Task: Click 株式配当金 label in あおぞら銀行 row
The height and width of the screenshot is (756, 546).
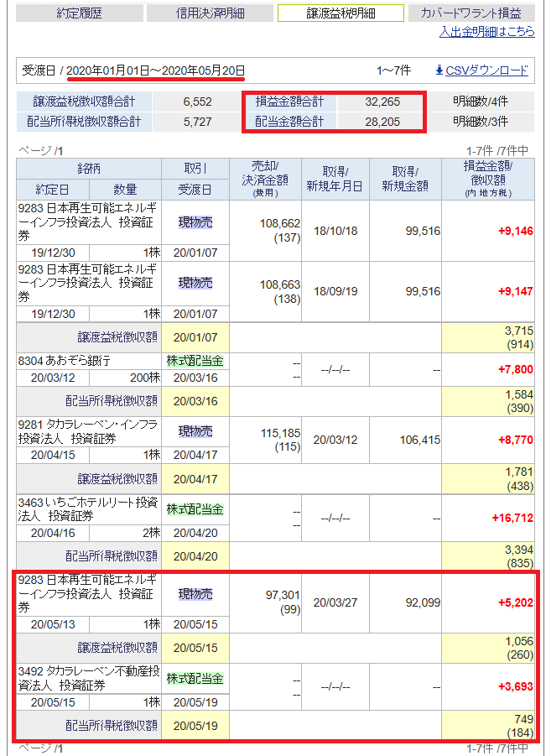Action: (x=195, y=361)
